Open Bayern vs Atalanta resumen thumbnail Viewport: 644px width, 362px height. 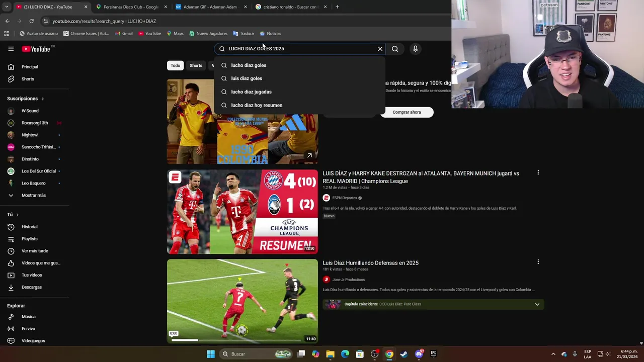point(243,212)
